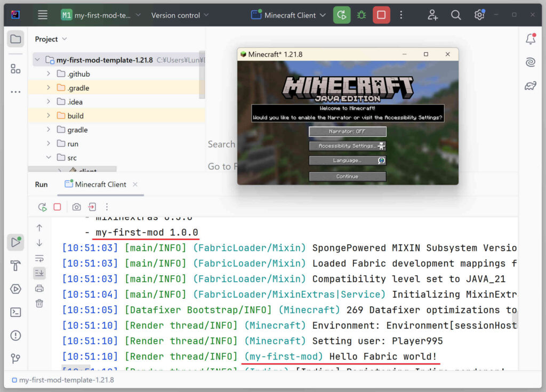Screen dimensions: 546x392
Task: Open the Terminal tool window
Action: pyautogui.click(x=15, y=312)
